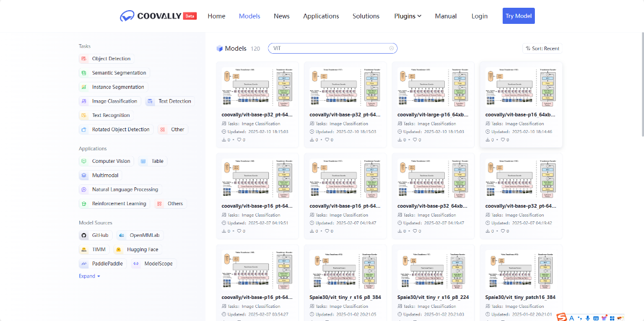Click the ViT search input field
The image size is (644, 321).
tap(333, 48)
